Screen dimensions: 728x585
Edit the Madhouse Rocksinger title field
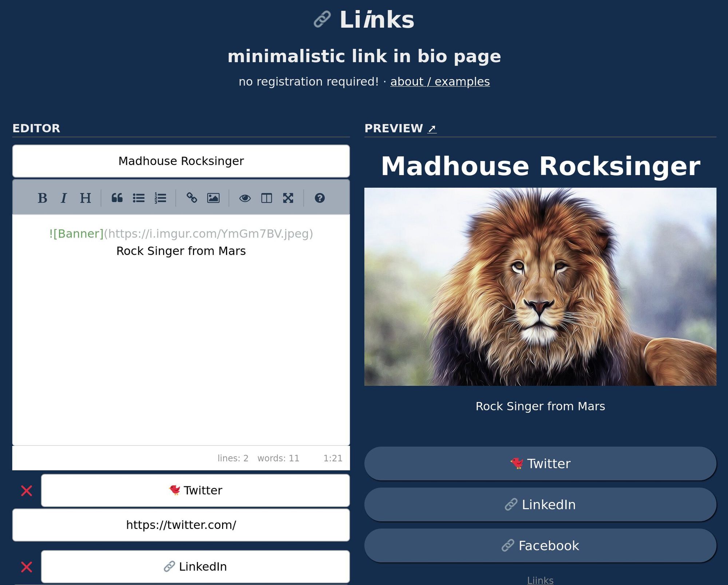point(181,161)
